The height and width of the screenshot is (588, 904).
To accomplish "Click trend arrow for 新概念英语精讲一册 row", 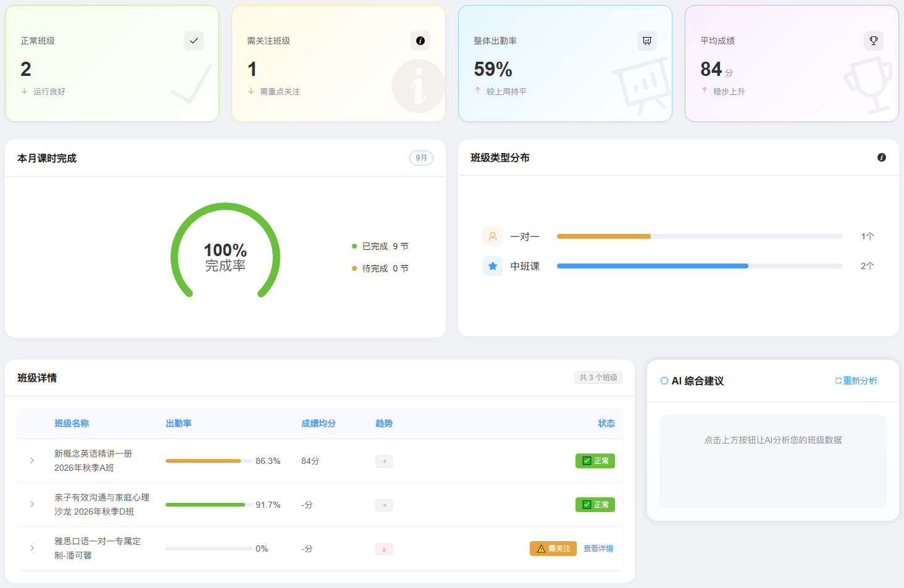I will coord(384,462).
